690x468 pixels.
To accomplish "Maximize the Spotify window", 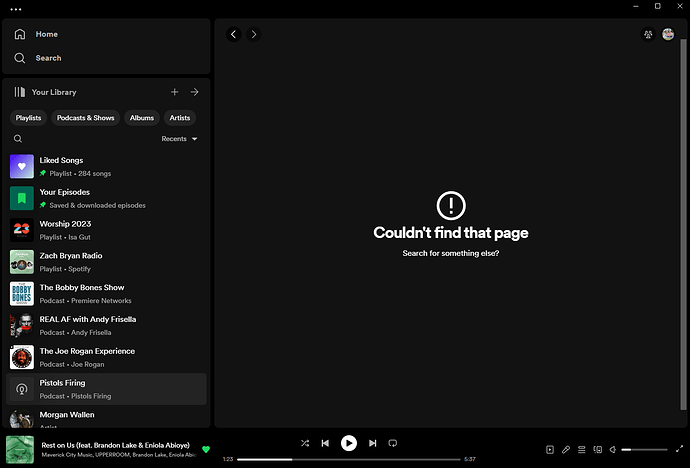I will pyautogui.click(x=657, y=6).
